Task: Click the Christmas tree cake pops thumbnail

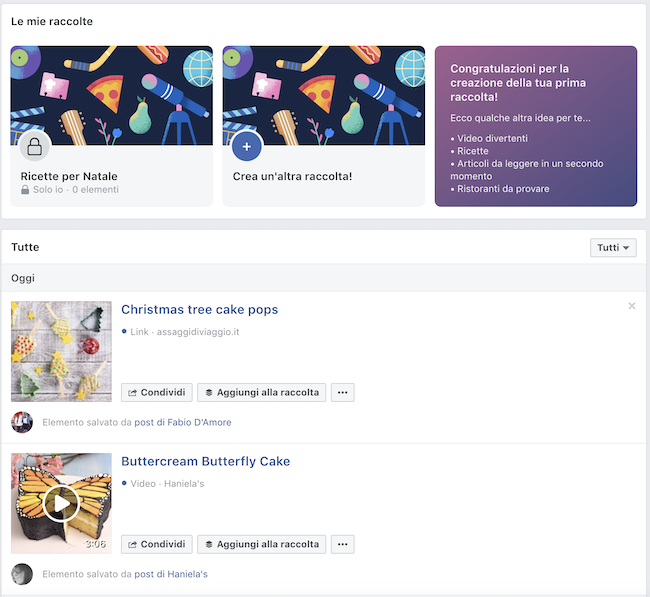Action: pos(61,352)
